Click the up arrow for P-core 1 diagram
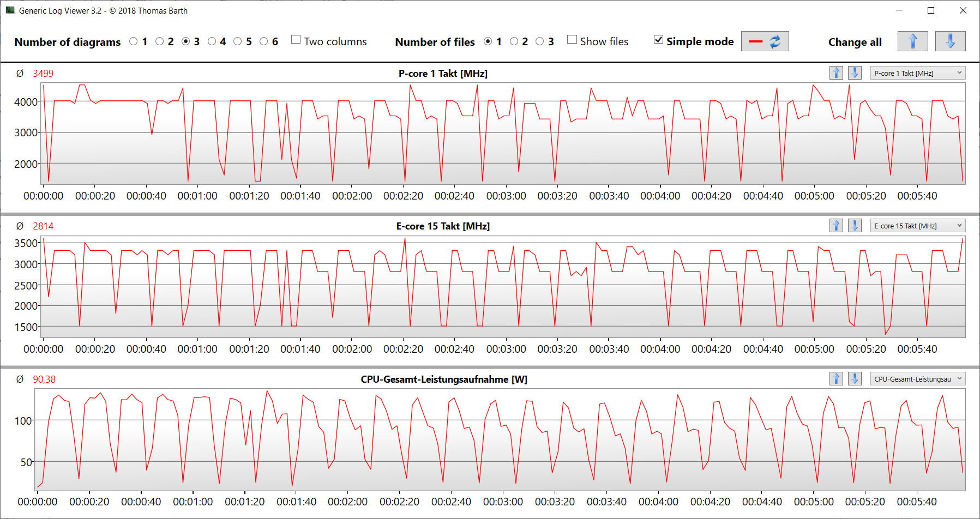 [x=836, y=73]
